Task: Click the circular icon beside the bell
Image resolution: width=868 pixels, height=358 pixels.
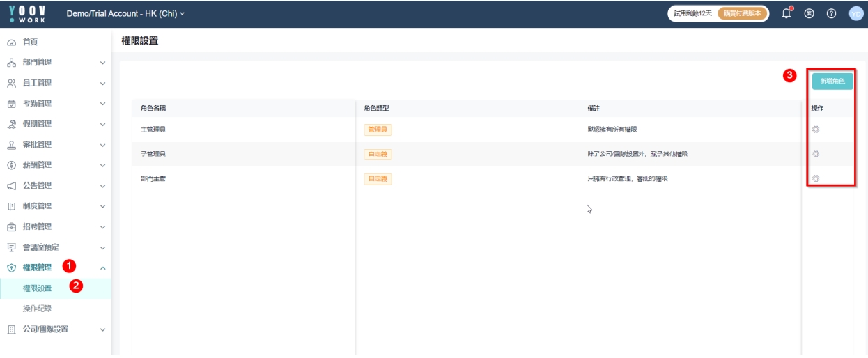Action: 809,14
